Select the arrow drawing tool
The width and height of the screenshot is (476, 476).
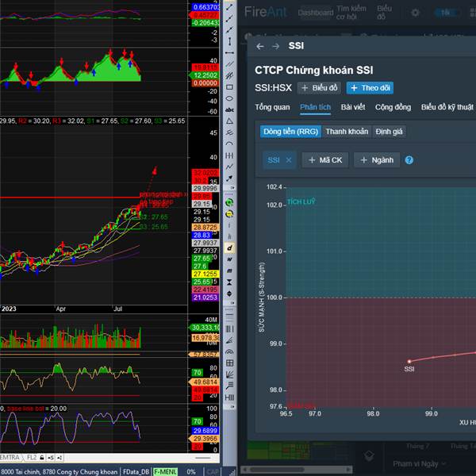[x=229, y=178]
